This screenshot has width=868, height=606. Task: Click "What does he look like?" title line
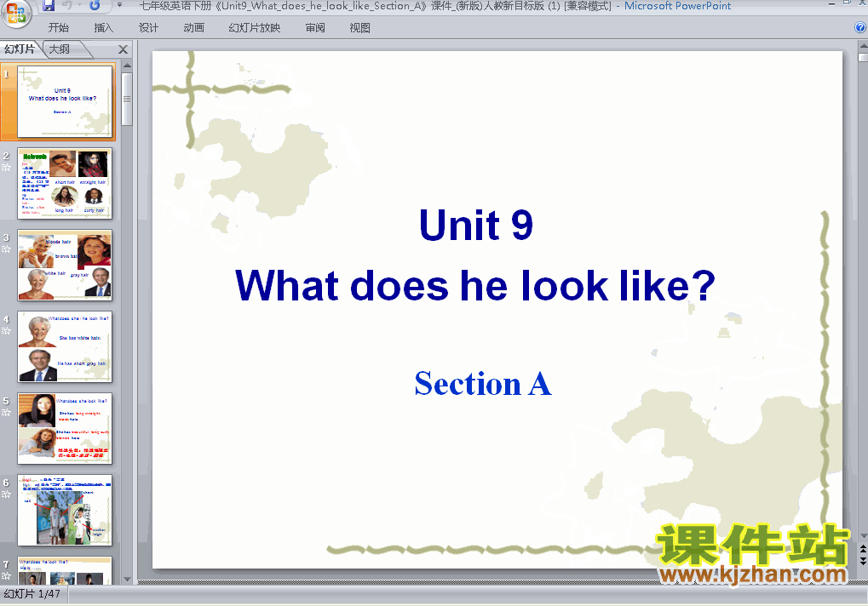click(475, 286)
